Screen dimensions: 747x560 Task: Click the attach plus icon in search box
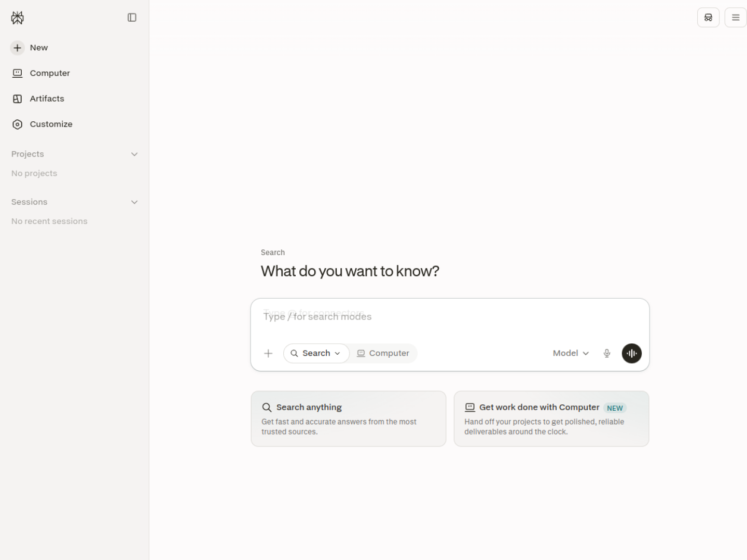[268, 354]
